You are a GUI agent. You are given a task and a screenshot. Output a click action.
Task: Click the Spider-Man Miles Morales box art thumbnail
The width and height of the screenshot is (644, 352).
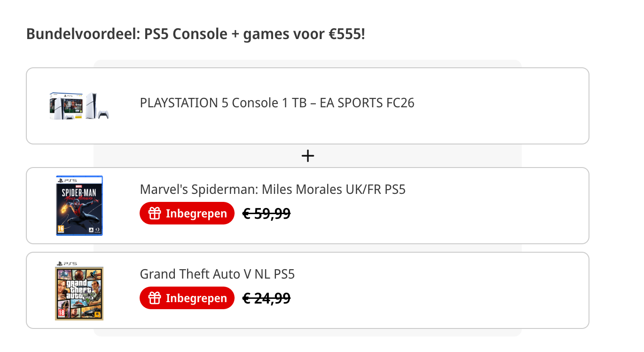pyautogui.click(x=79, y=206)
